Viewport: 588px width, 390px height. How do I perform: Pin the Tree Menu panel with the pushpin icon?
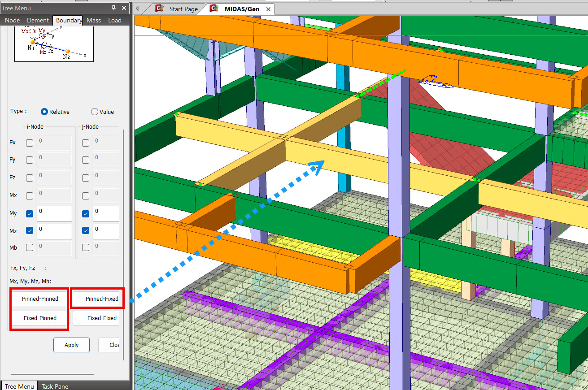113,8
